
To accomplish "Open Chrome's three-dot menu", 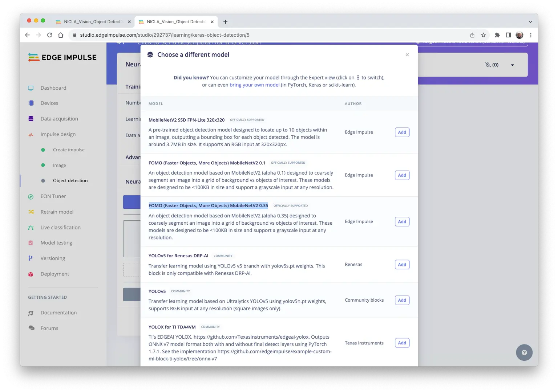I will coord(531,35).
